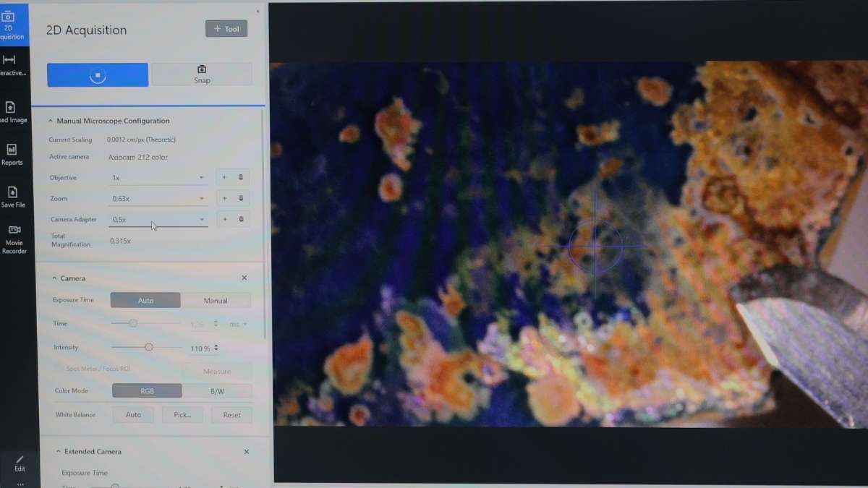Click the Load Image sidebar icon
Viewport: 868px width, 488px height.
12,111
